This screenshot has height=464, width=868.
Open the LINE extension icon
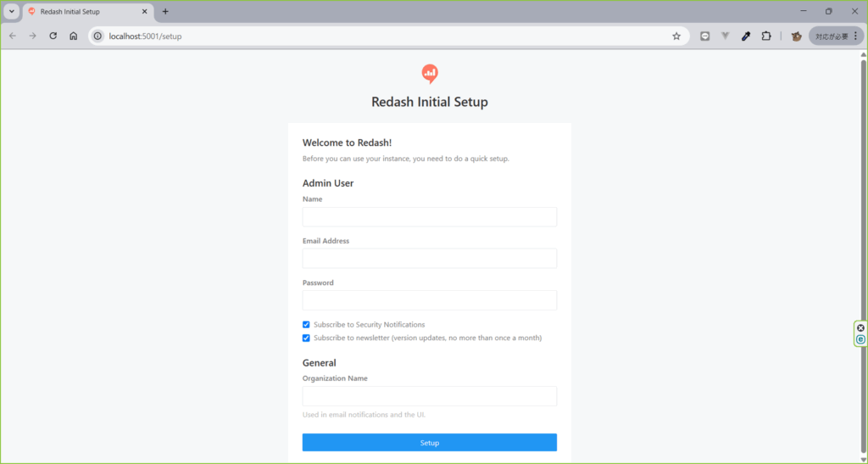point(704,36)
